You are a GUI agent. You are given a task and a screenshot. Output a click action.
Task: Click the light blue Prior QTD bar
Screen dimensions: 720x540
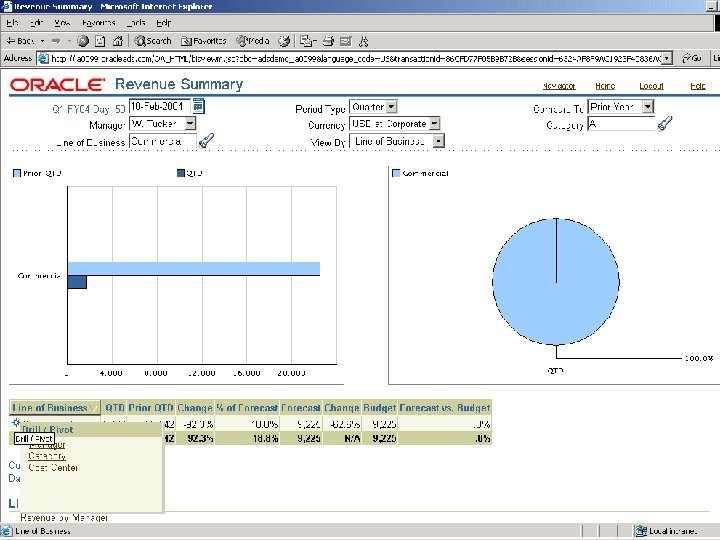point(194,269)
